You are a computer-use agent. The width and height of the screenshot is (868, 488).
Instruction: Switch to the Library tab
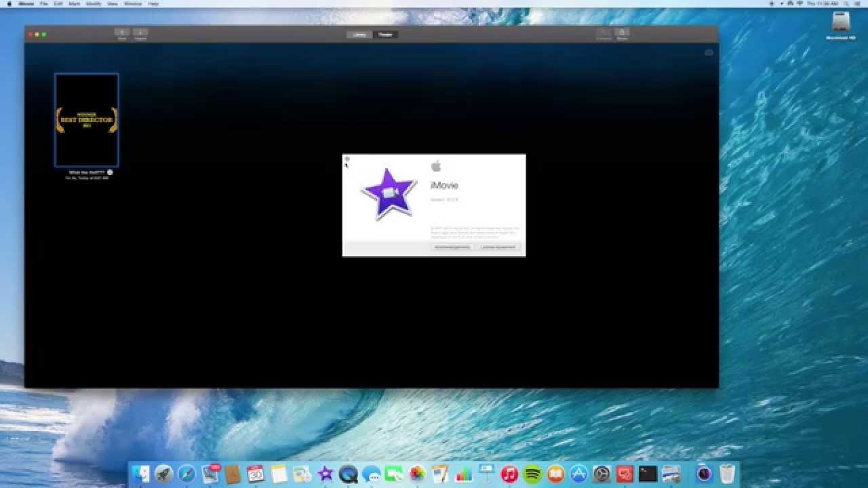point(359,35)
